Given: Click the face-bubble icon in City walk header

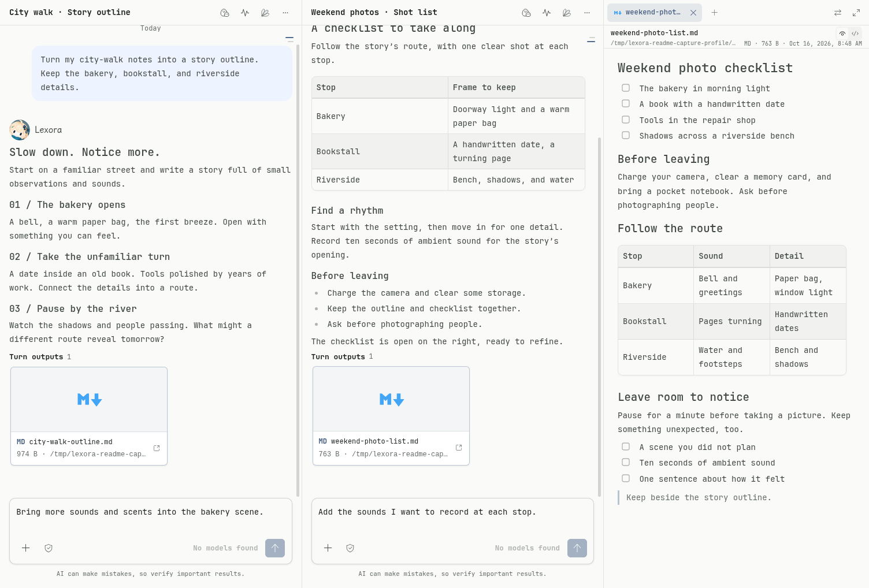Looking at the screenshot, I should [x=225, y=13].
